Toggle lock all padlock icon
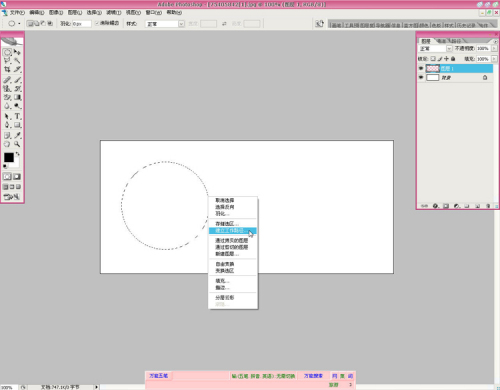 point(453,59)
